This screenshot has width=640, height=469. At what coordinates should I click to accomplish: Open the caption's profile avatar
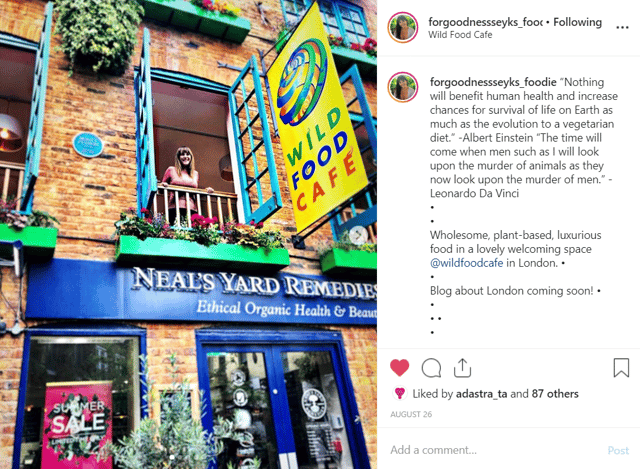403,87
